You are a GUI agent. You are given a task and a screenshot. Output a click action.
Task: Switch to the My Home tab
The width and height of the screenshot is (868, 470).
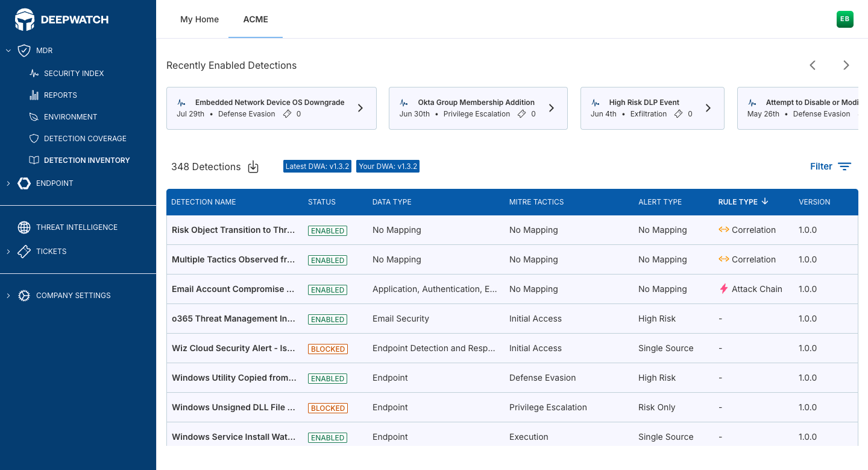tap(200, 19)
